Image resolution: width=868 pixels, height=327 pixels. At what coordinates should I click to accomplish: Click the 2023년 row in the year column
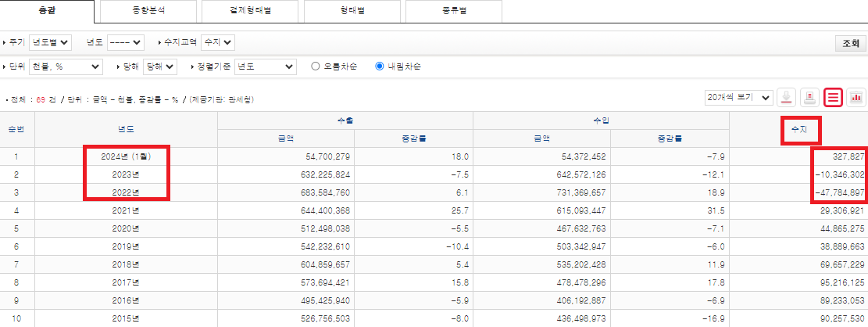125,174
